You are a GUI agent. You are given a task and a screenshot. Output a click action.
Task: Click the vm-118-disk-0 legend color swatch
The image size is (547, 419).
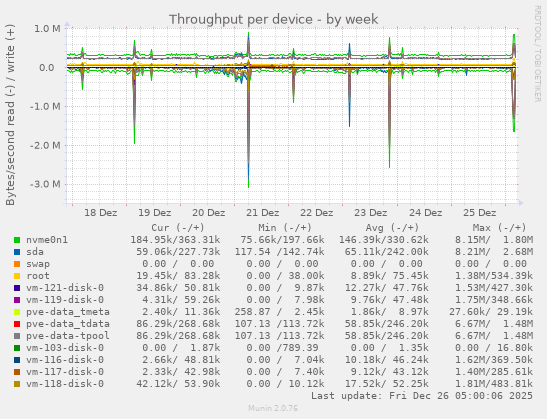pos(17,384)
